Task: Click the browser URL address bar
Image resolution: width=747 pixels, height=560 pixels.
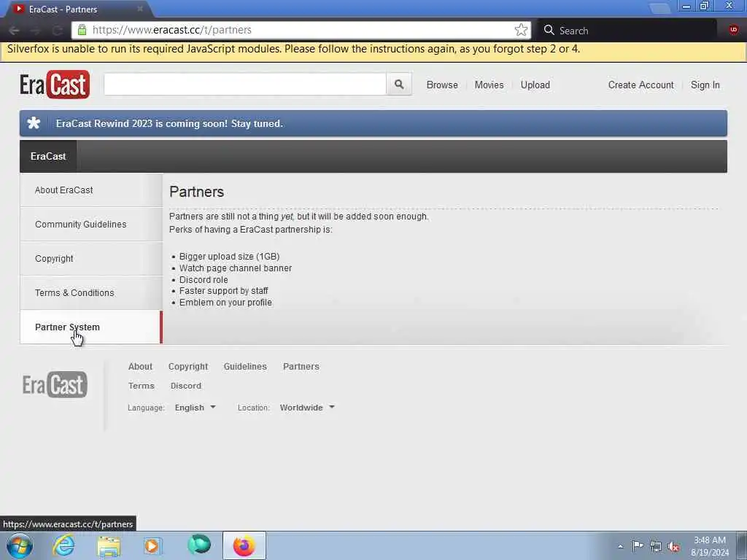Action: click(301, 30)
